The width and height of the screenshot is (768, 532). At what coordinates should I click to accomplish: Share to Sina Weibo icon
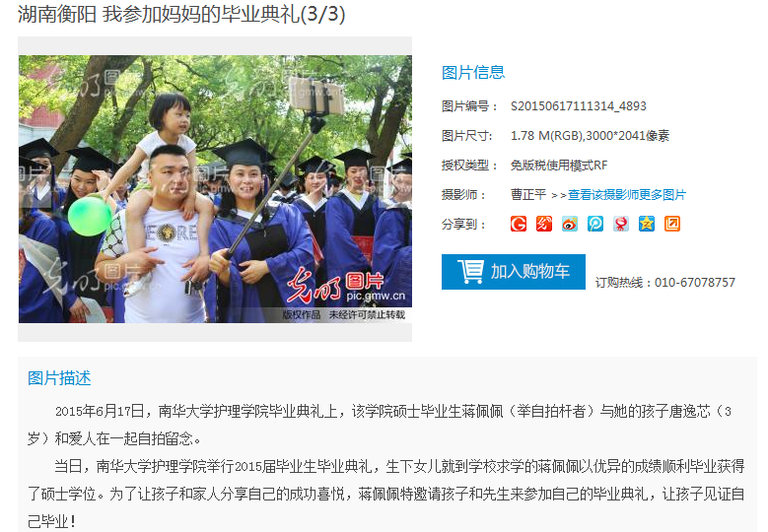tap(570, 224)
